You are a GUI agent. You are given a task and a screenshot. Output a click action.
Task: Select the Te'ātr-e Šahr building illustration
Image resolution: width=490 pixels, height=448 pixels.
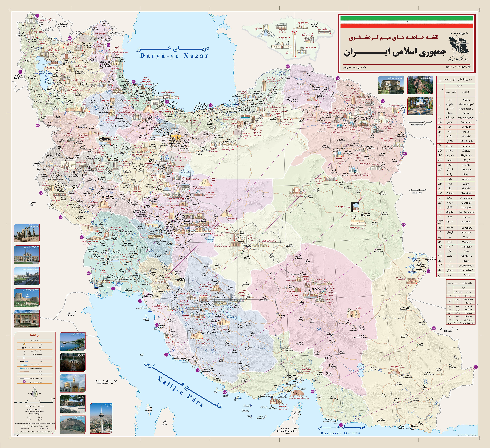tap(281, 26)
